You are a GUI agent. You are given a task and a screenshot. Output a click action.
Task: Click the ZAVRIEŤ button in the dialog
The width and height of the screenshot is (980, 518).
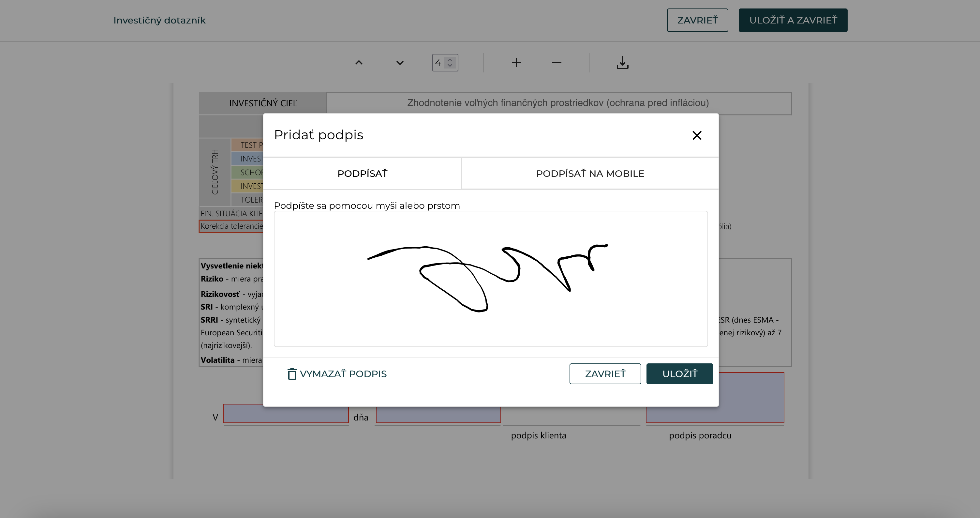(x=605, y=374)
